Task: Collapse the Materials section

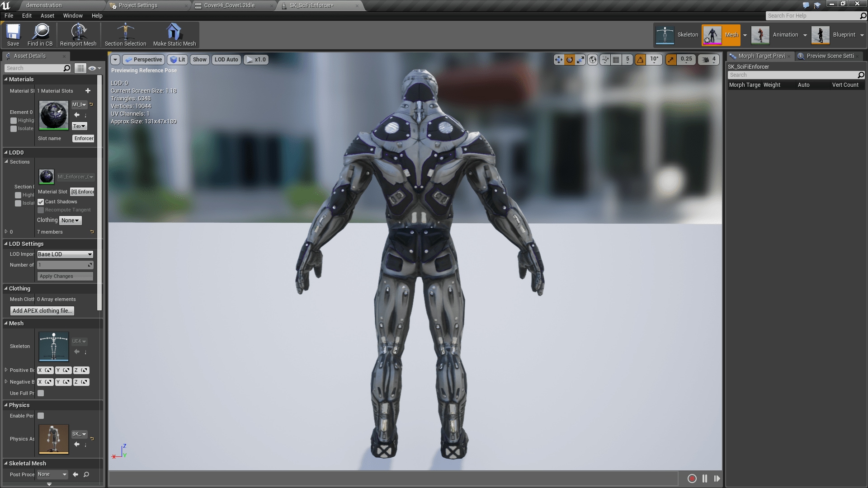Action: [x=6, y=79]
